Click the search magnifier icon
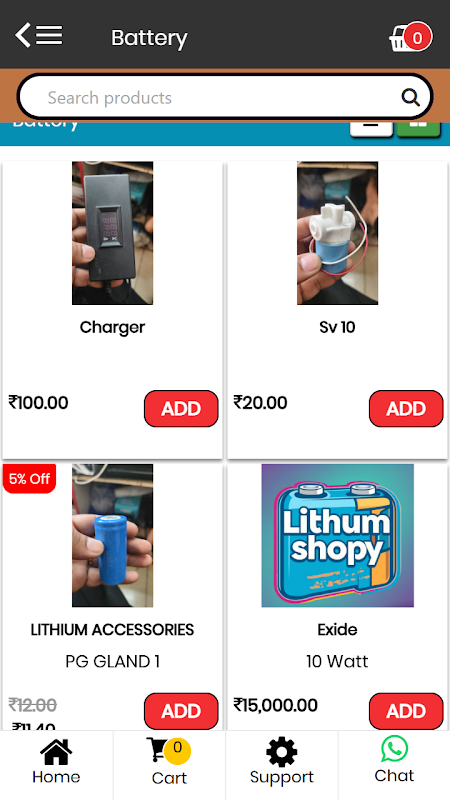 tap(410, 97)
